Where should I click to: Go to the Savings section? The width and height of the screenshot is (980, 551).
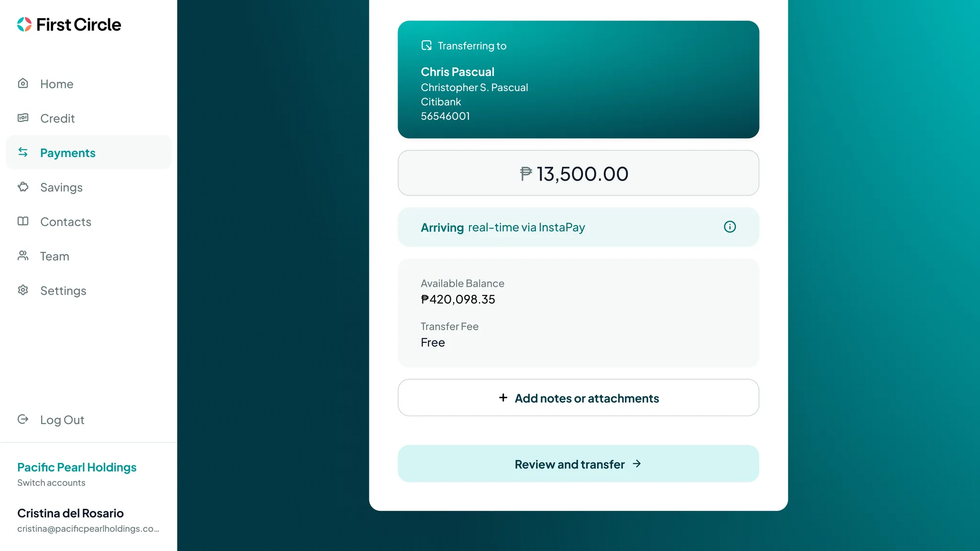tap(61, 187)
